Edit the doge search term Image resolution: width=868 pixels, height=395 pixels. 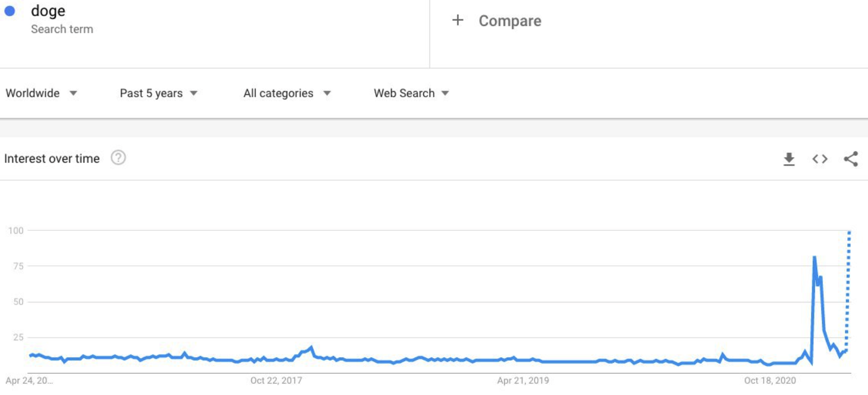click(x=48, y=11)
